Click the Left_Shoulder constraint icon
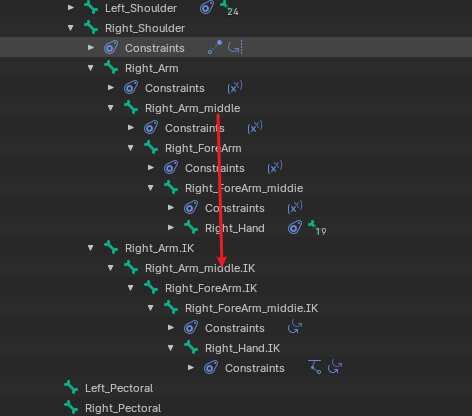The image size is (472, 416). [207, 8]
